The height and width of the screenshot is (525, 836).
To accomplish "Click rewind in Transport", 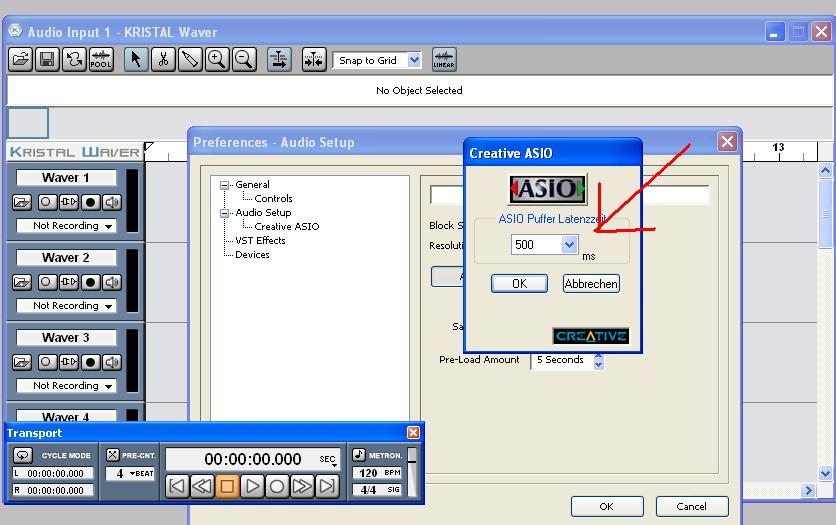I will click(202, 486).
